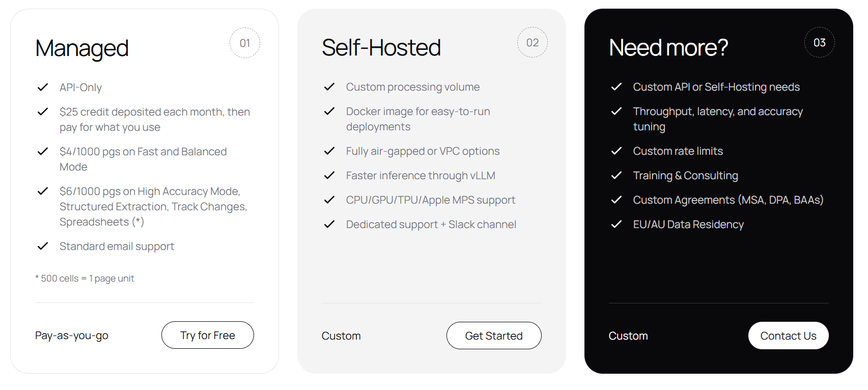Click the checkmark beside Training & Consulting

[x=617, y=175]
